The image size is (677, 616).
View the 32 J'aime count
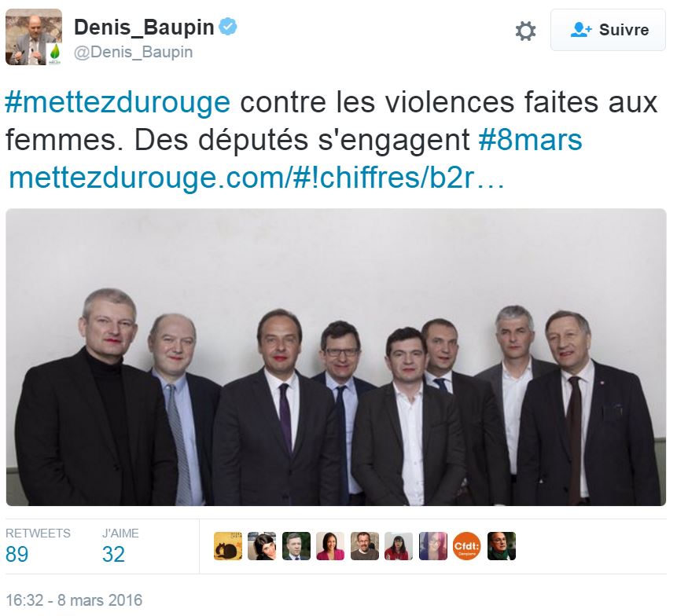coord(113,554)
